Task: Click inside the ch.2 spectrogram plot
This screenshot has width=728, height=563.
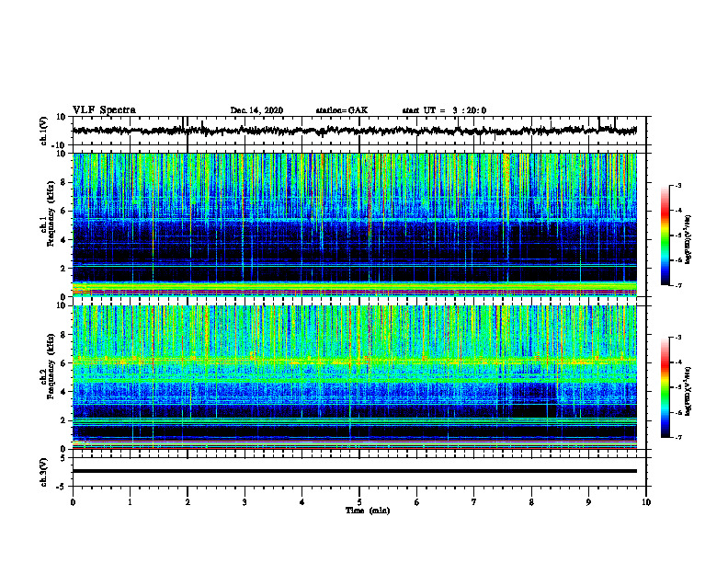Action: (x=355, y=377)
